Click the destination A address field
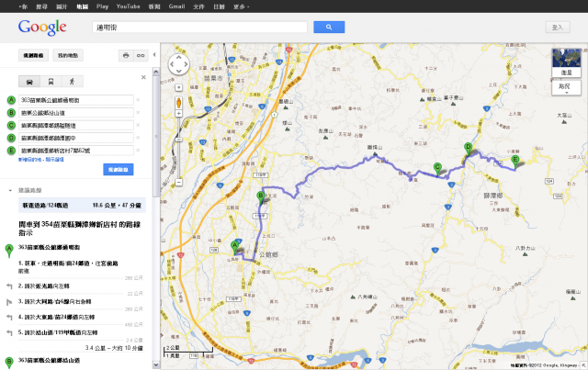588x370 pixels. [76, 100]
